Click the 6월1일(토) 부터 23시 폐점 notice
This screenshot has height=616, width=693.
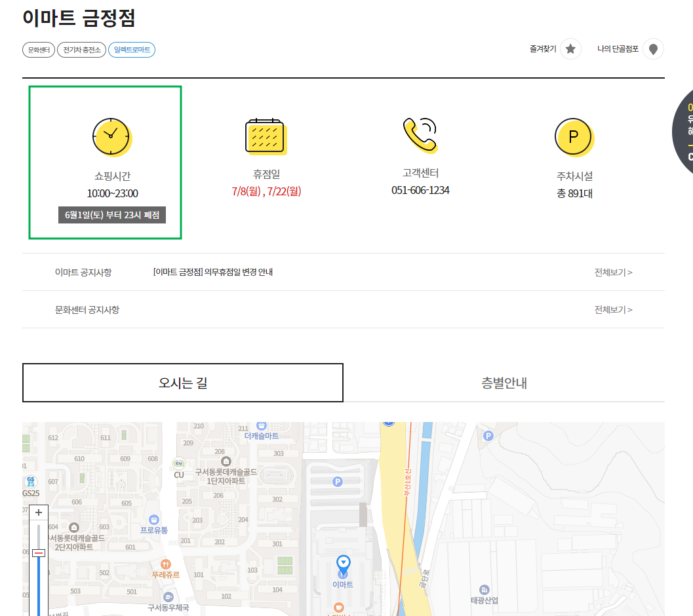coord(112,215)
